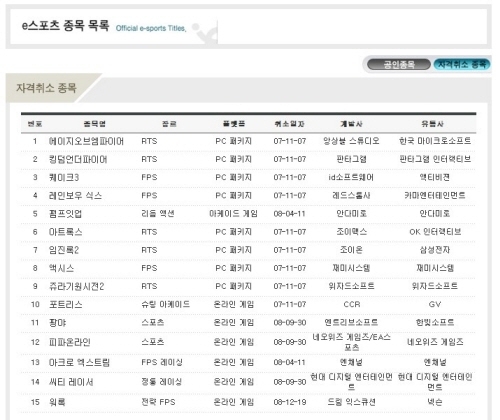Click the 아크로 엑스트림 title
Viewport: 500px width, 420px height.
point(79,362)
